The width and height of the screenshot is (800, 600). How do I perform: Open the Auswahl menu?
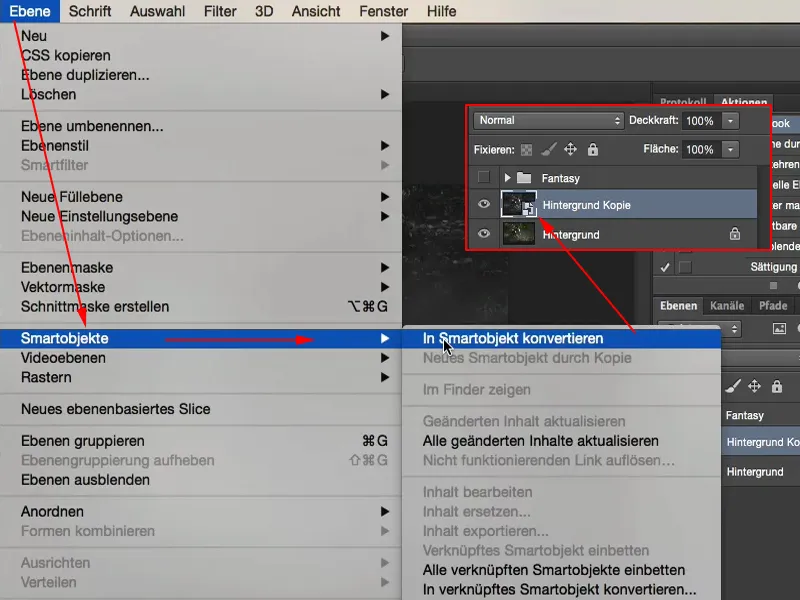[x=157, y=11]
